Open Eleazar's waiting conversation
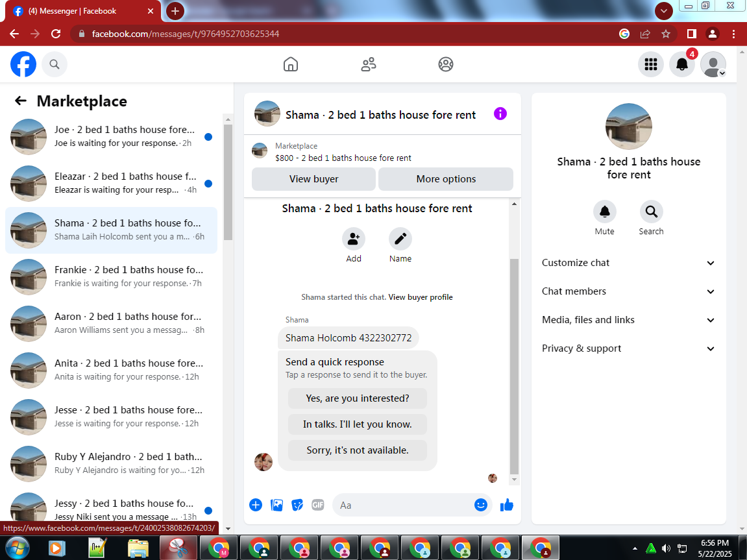 (x=111, y=184)
